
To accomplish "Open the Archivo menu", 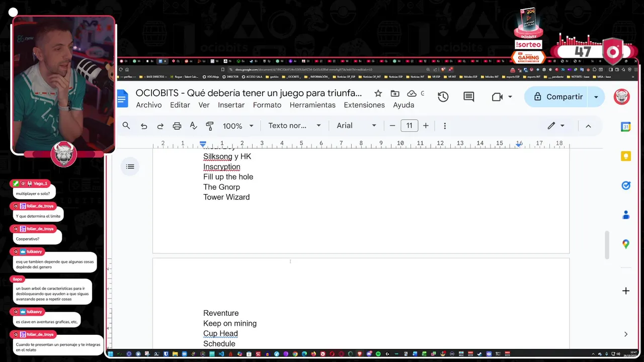I will point(149,105).
